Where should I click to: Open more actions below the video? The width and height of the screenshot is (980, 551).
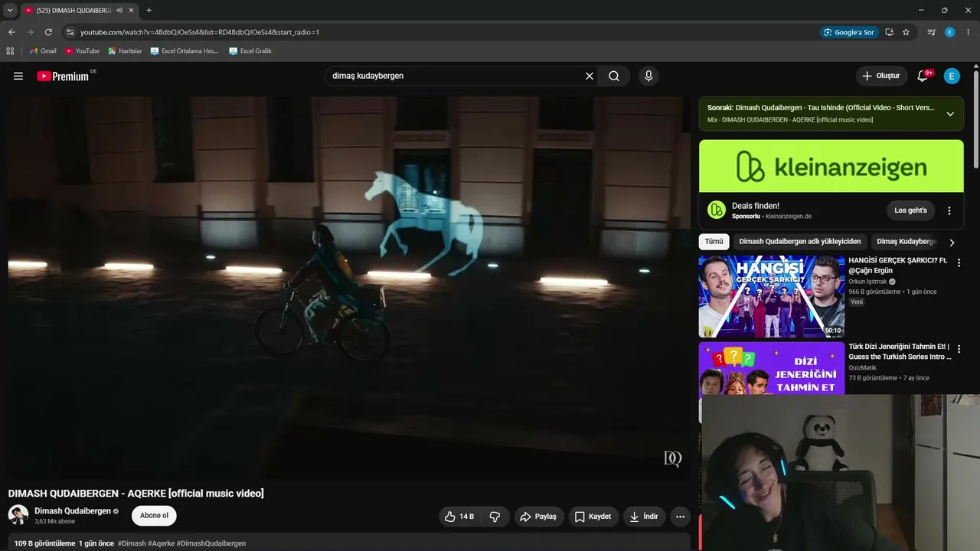click(x=680, y=517)
